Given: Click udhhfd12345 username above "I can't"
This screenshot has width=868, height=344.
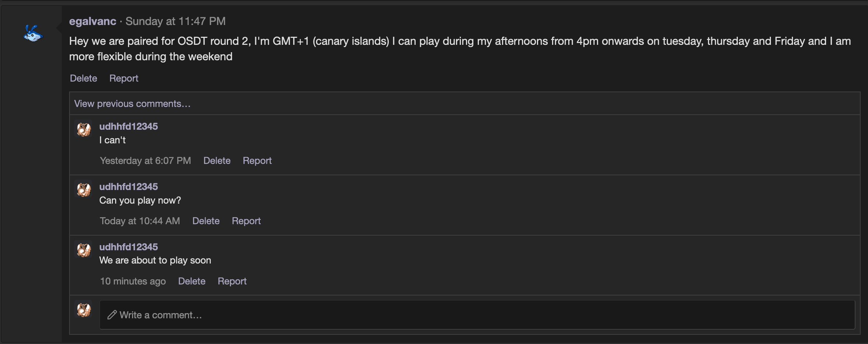Looking at the screenshot, I should [x=128, y=126].
